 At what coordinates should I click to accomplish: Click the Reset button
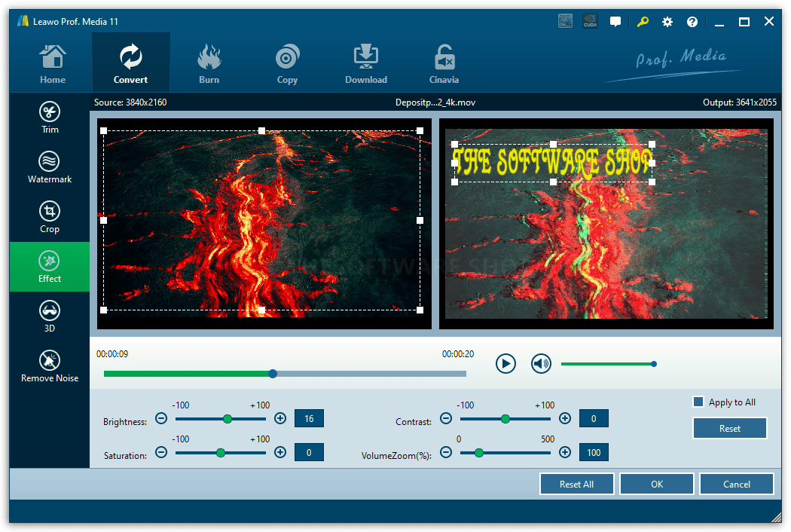point(729,429)
